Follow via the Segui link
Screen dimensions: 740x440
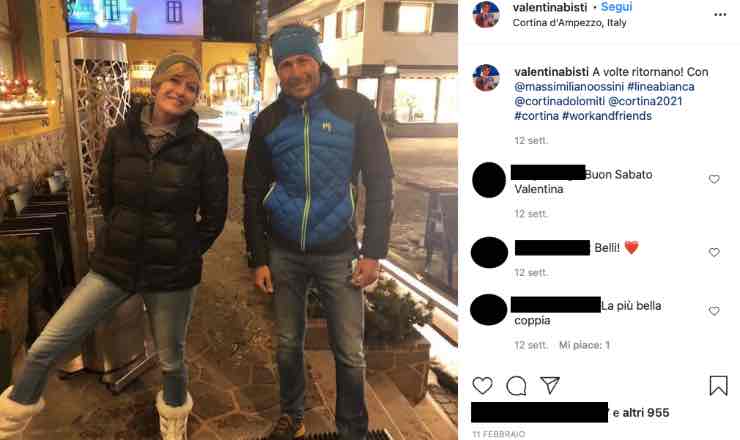point(616,7)
